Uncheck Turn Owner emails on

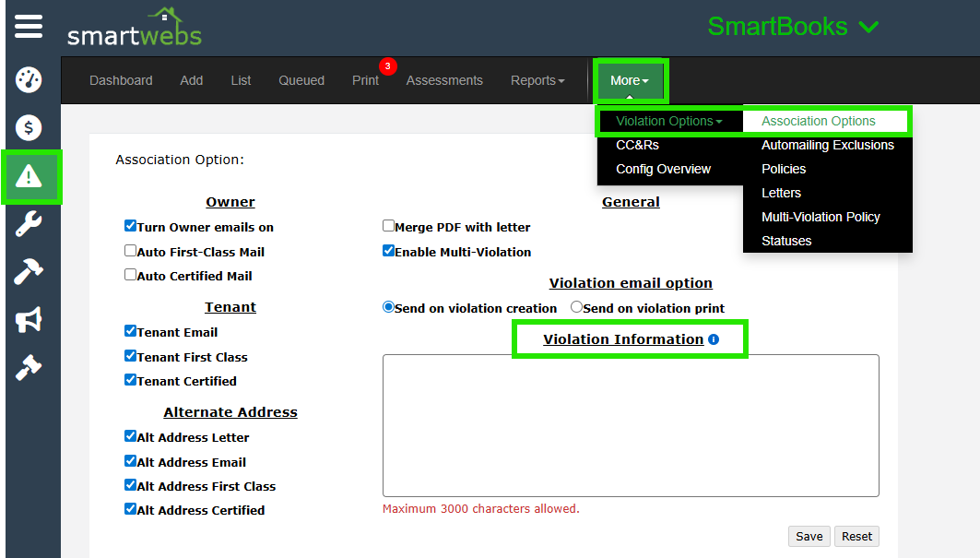coord(131,226)
